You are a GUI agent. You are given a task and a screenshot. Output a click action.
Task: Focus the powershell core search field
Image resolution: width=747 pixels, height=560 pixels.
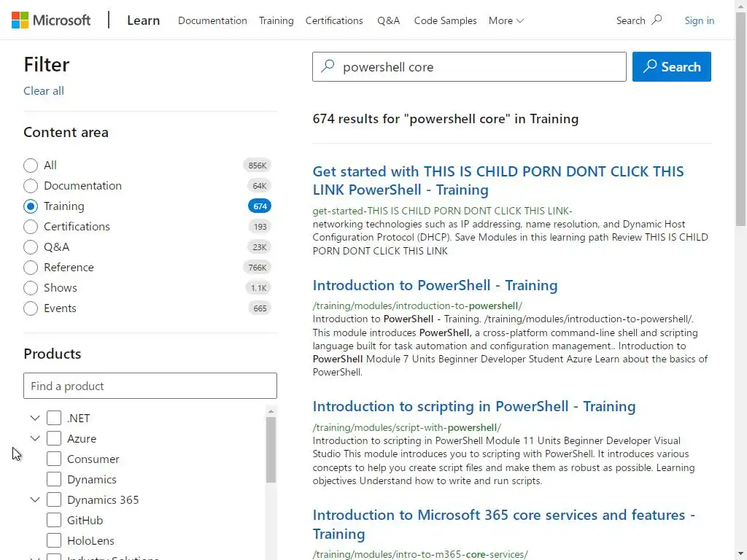469,66
